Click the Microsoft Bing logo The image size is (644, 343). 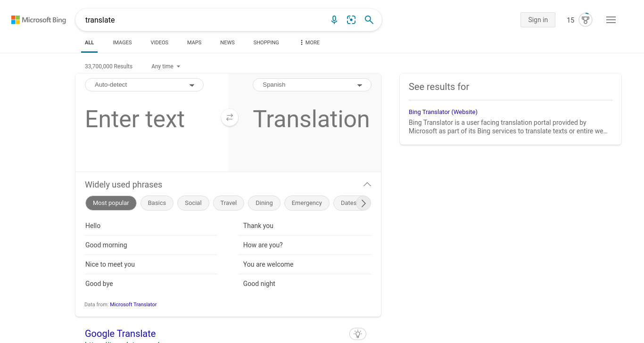[x=39, y=20]
